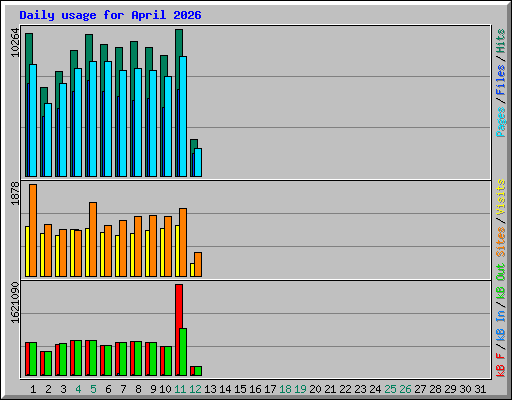This screenshot has width=512, height=400.
Task: Click the 'kB F' legend label
Action: 500,365
